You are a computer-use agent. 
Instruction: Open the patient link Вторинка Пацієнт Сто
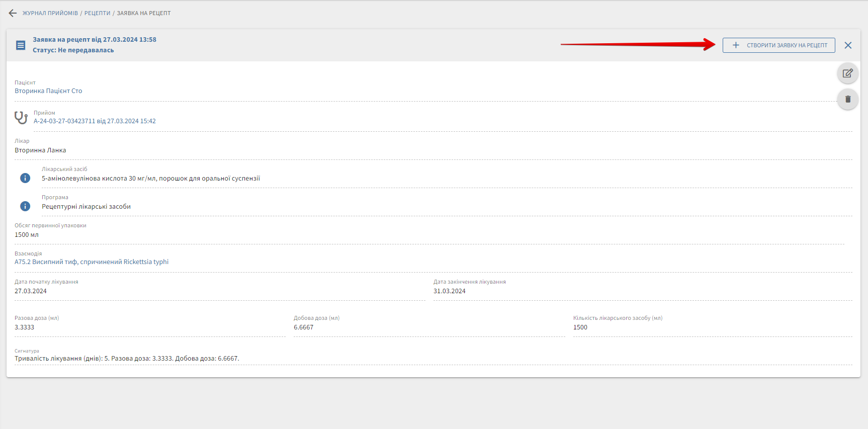click(48, 91)
